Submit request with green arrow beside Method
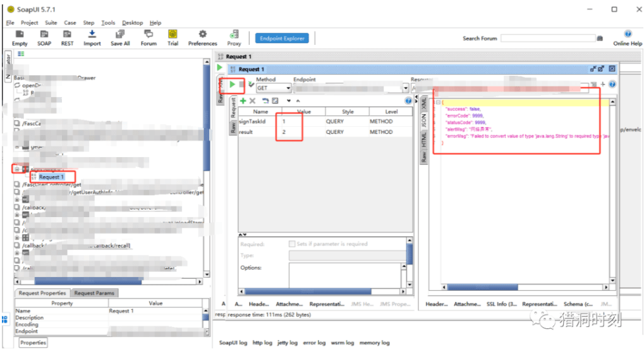 232,85
